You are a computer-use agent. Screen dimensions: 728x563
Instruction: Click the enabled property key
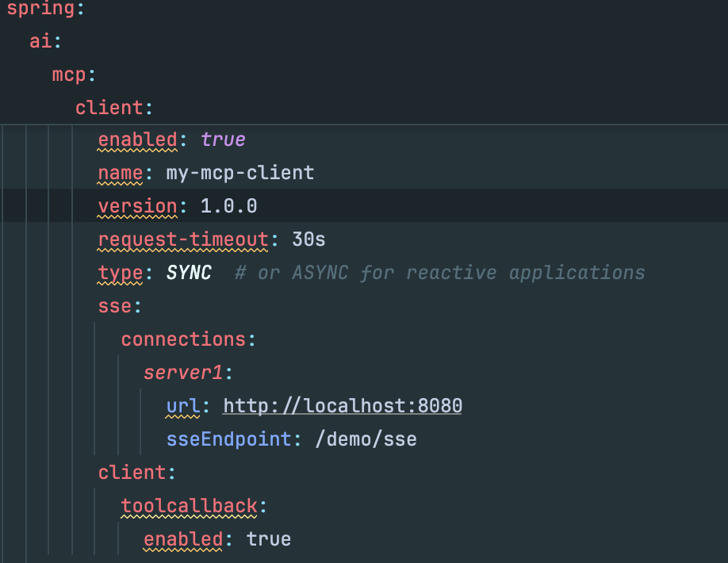click(136, 140)
